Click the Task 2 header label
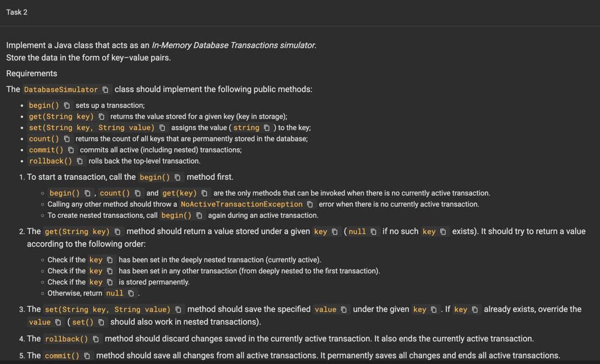 (x=17, y=12)
